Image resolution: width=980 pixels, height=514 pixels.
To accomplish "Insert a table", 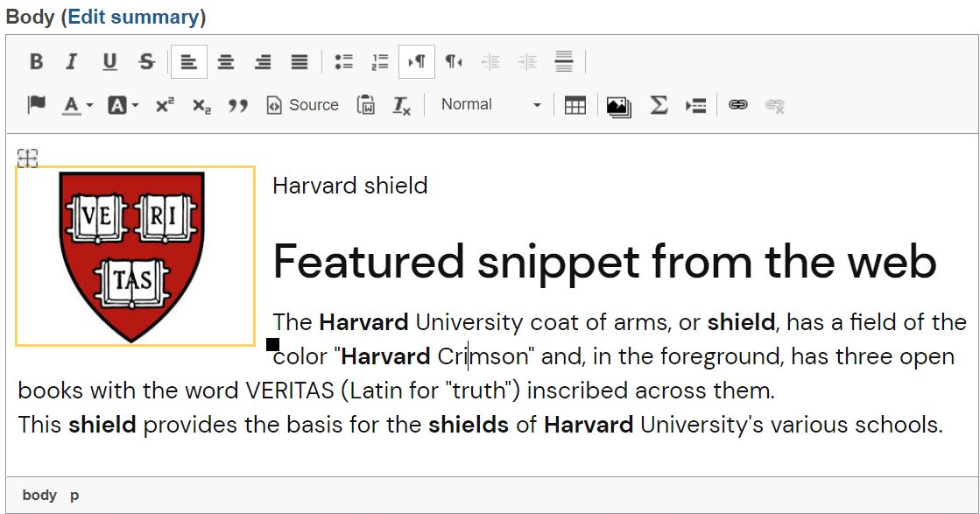I will (x=575, y=105).
